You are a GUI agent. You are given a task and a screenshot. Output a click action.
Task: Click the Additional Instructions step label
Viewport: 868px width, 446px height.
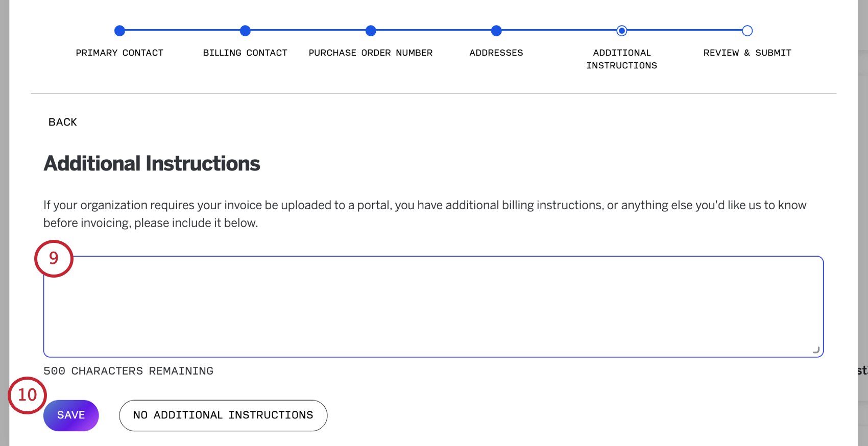tap(621, 59)
